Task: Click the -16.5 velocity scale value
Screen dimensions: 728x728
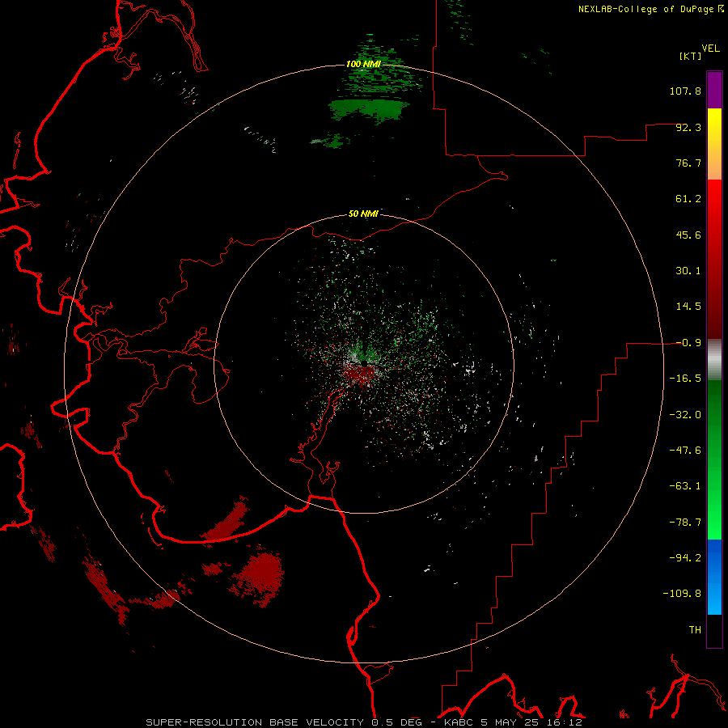Action: 685,379
